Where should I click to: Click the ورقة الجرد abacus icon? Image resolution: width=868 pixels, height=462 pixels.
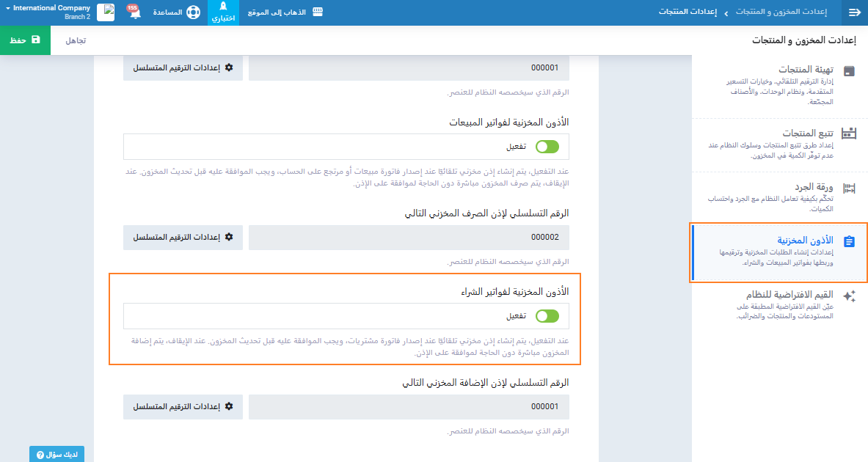tap(849, 188)
